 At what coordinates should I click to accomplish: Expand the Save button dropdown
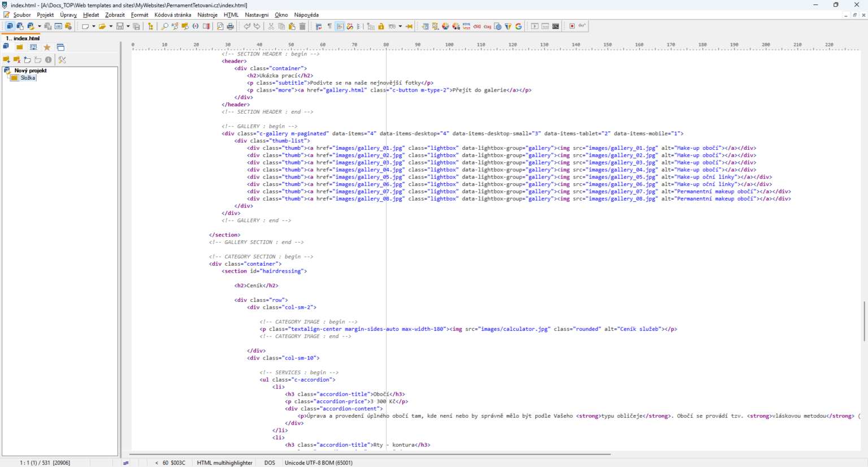click(x=128, y=26)
